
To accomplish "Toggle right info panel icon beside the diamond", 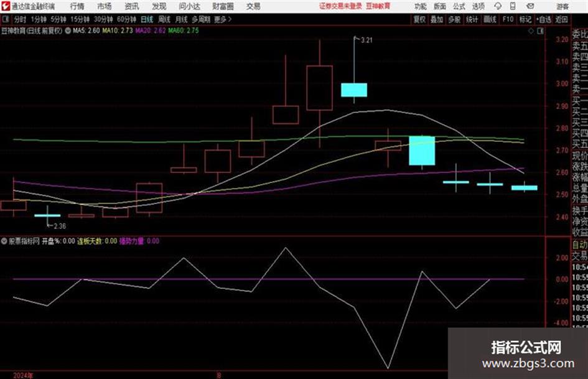I will (x=540, y=31).
